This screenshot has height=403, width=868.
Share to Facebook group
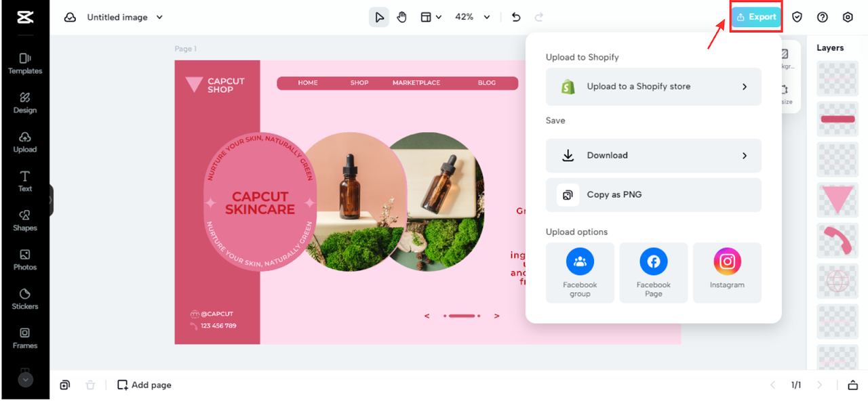580,273
